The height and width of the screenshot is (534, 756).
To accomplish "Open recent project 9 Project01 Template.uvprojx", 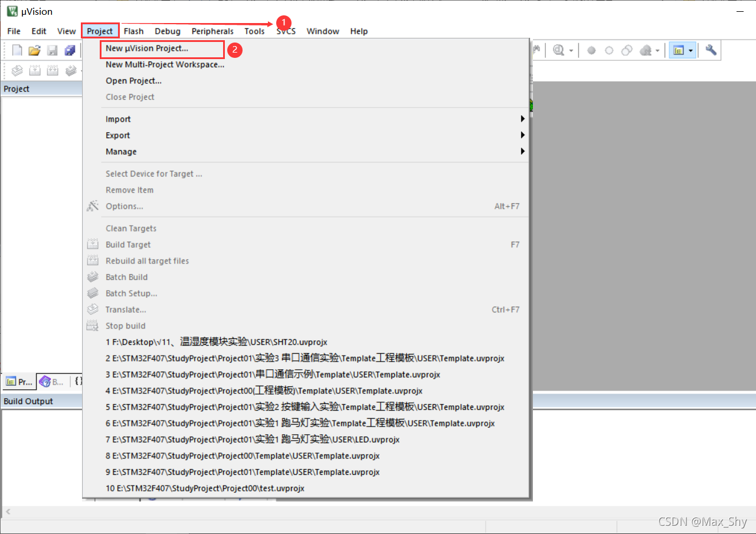I will tap(306, 472).
